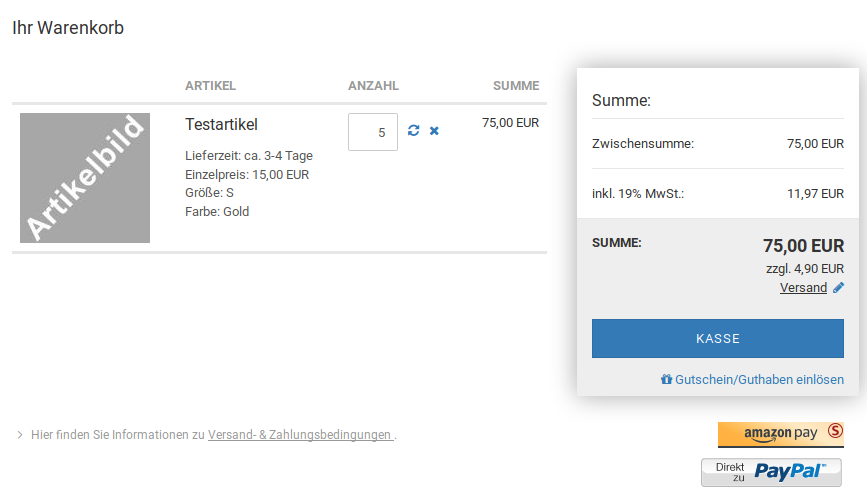Click the chevron before the information text
The width and height of the screenshot is (867, 500).
click(19, 435)
